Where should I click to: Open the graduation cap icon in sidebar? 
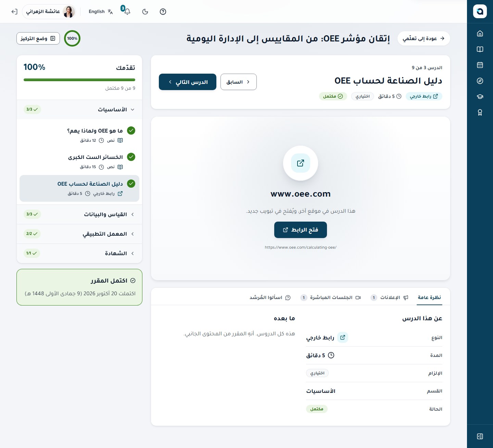click(480, 97)
